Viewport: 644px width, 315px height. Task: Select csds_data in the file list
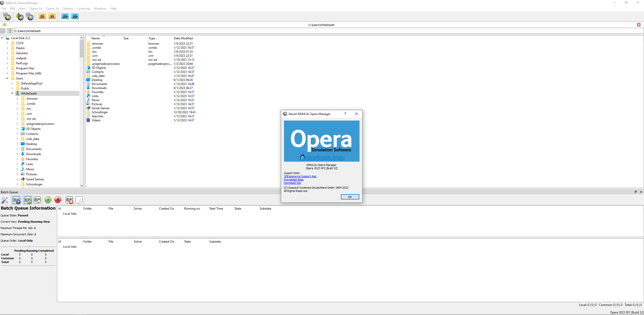(x=98, y=76)
